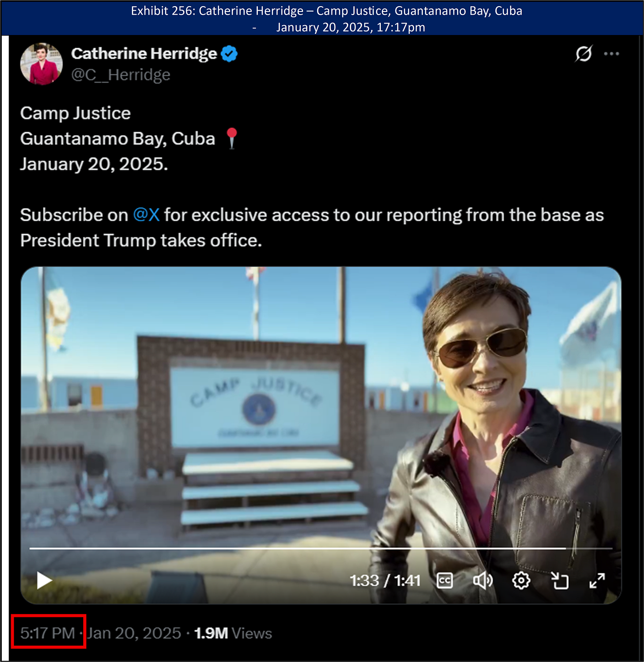Click the 1.9M Views count
The height and width of the screenshot is (662, 644).
(x=233, y=633)
